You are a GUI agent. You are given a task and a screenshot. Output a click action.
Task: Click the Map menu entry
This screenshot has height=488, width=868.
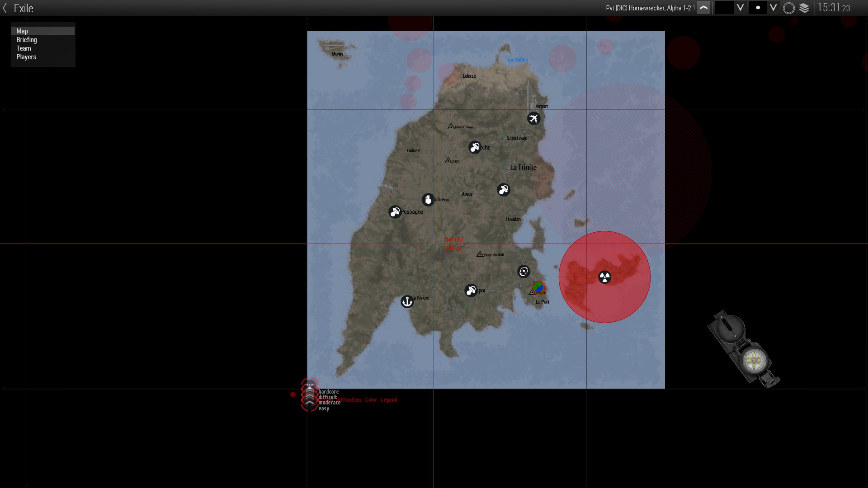[22, 31]
